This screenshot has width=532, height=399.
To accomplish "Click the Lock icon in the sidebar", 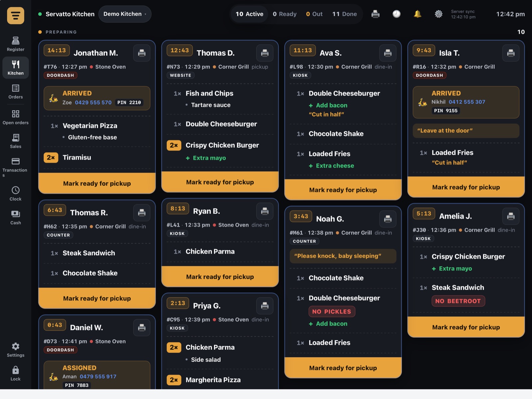I will click(x=16, y=374).
